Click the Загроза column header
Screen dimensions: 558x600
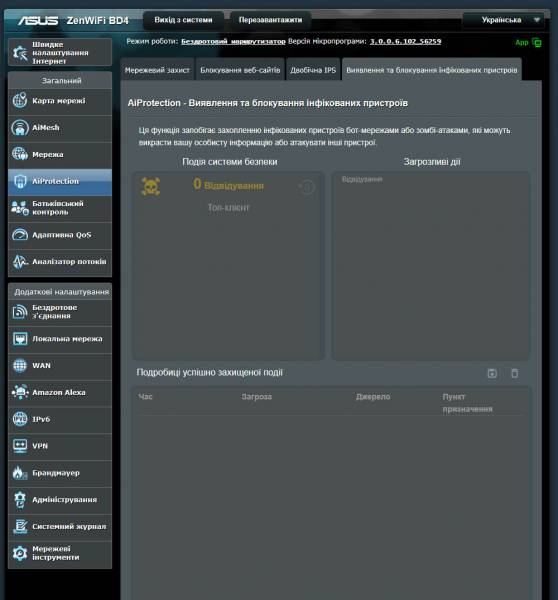pyautogui.click(x=256, y=396)
